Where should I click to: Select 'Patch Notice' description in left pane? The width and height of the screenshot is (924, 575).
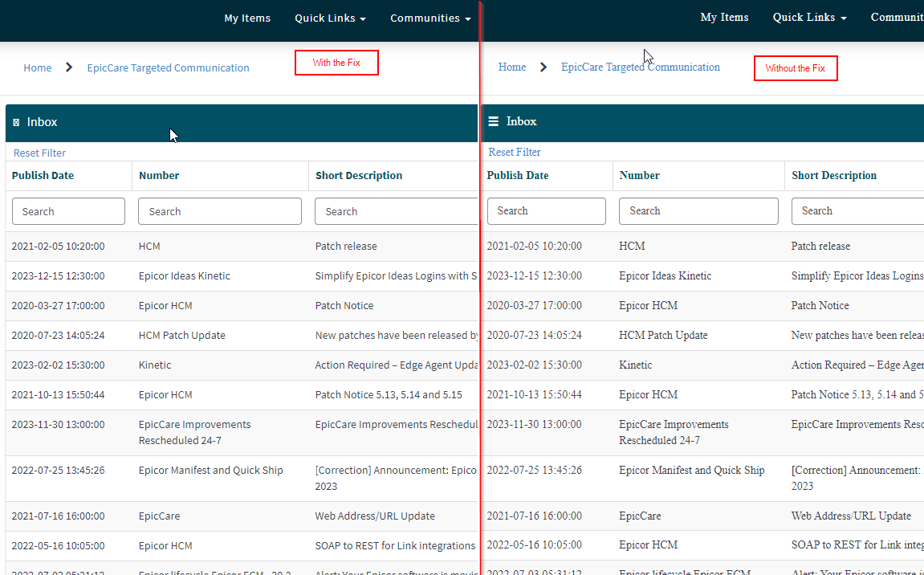click(344, 305)
